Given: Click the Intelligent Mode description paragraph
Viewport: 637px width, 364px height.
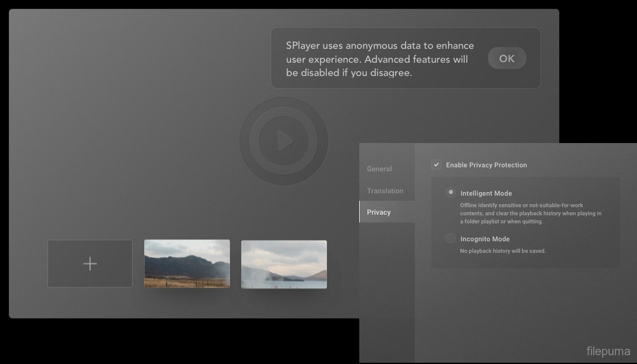Looking at the screenshot, I should tap(530, 213).
